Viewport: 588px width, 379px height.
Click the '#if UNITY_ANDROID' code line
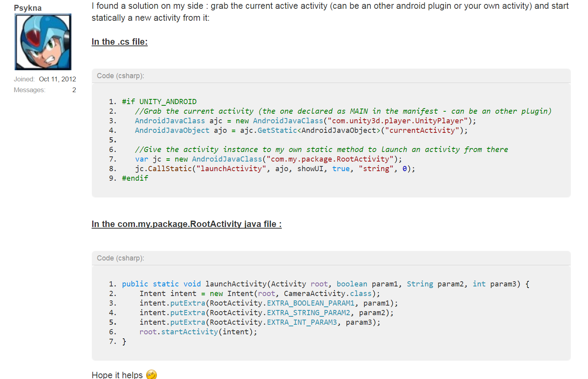(x=159, y=102)
